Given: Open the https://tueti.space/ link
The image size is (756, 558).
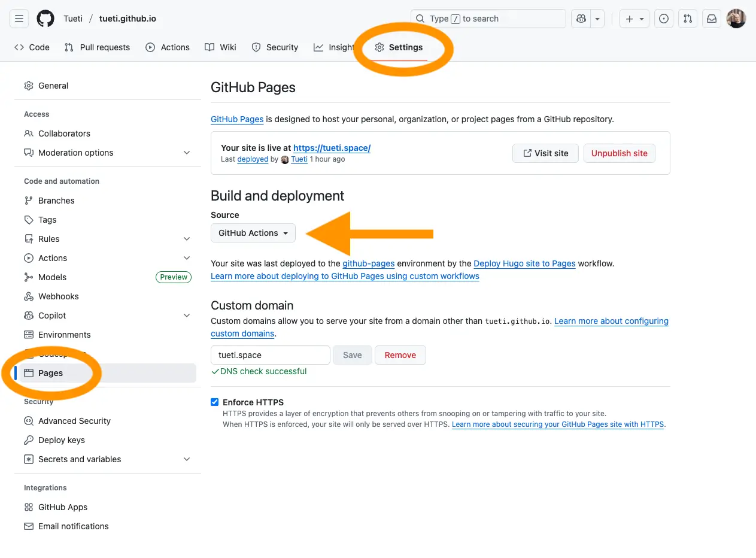Looking at the screenshot, I should click(x=332, y=148).
